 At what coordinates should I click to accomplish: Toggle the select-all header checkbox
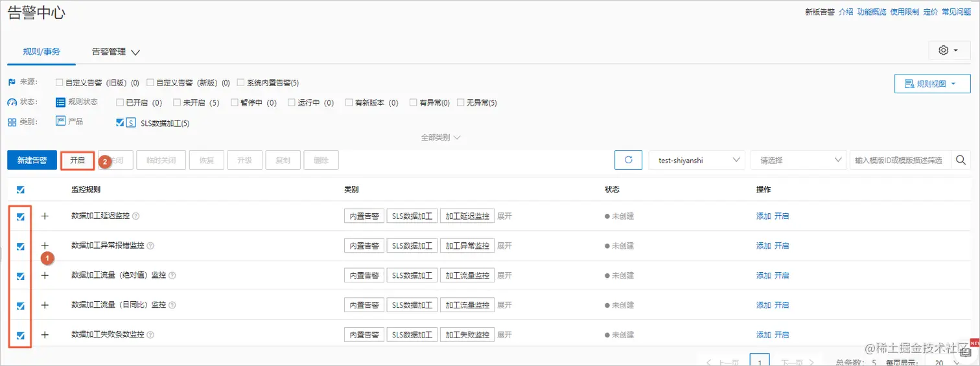20,190
